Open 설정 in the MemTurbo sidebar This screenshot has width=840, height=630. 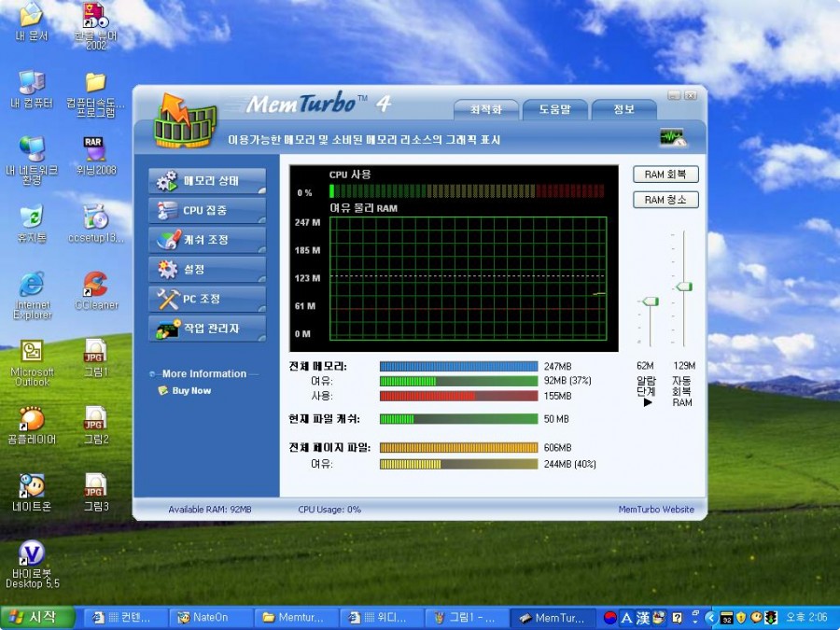[207, 270]
